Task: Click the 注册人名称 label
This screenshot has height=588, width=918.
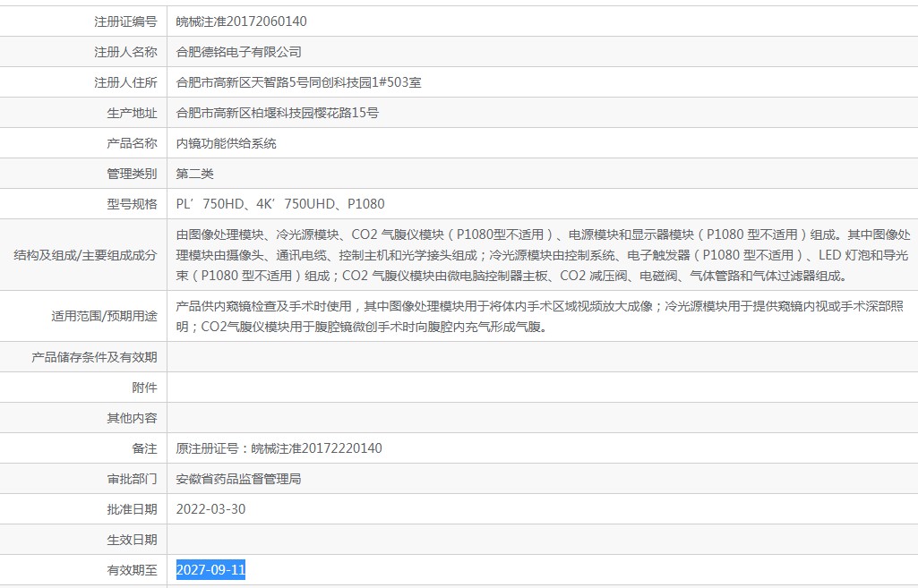Action: [125, 52]
